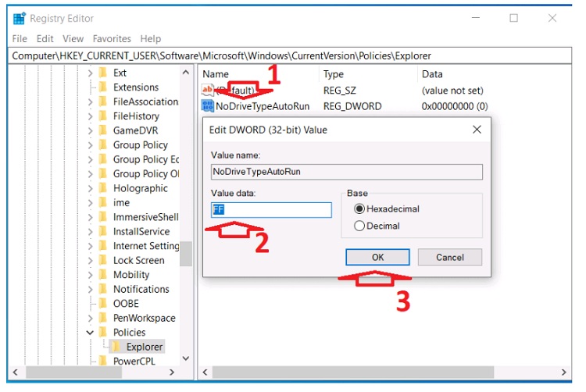The height and width of the screenshot is (392, 586).
Task: Open the File menu
Action: tap(20, 39)
